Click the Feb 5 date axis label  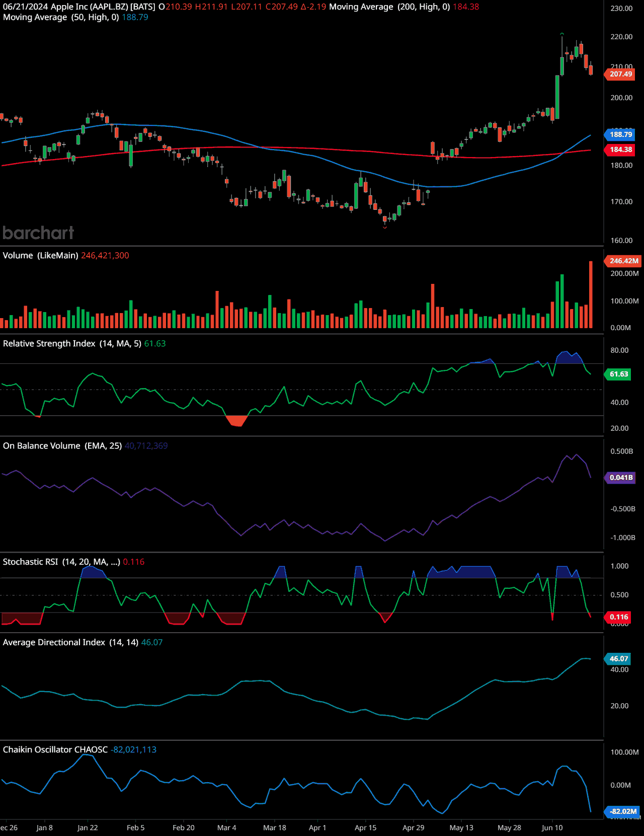tap(135, 827)
